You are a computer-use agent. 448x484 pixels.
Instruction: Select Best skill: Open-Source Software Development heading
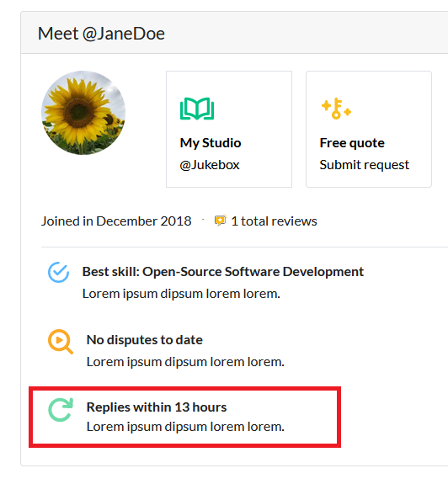(x=223, y=272)
